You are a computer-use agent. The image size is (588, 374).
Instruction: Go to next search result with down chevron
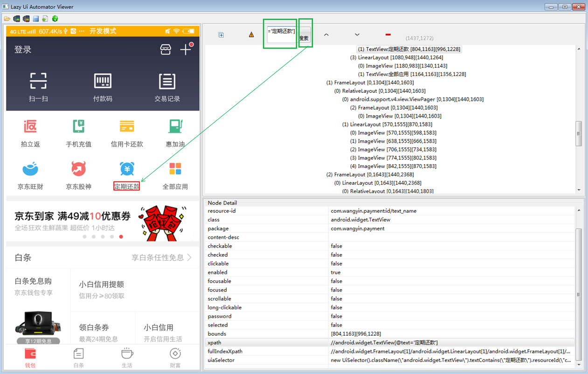(x=357, y=35)
